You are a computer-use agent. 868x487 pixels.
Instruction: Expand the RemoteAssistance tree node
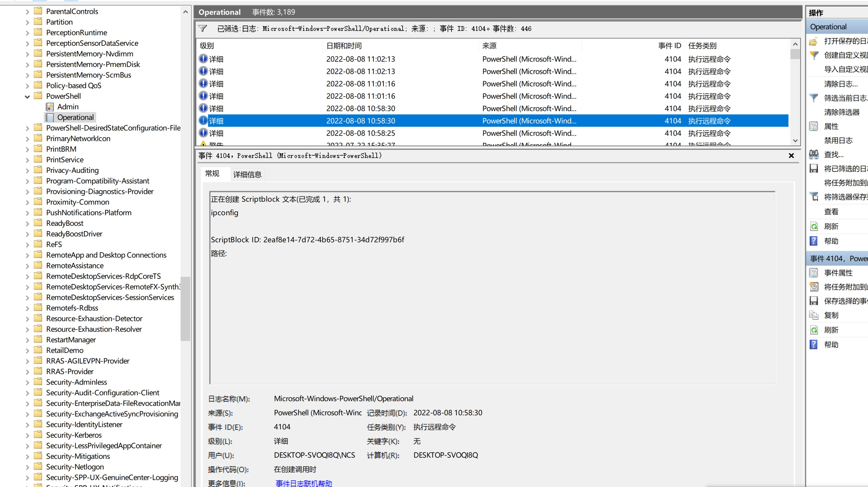pyautogui.click(x=27, y=266)
